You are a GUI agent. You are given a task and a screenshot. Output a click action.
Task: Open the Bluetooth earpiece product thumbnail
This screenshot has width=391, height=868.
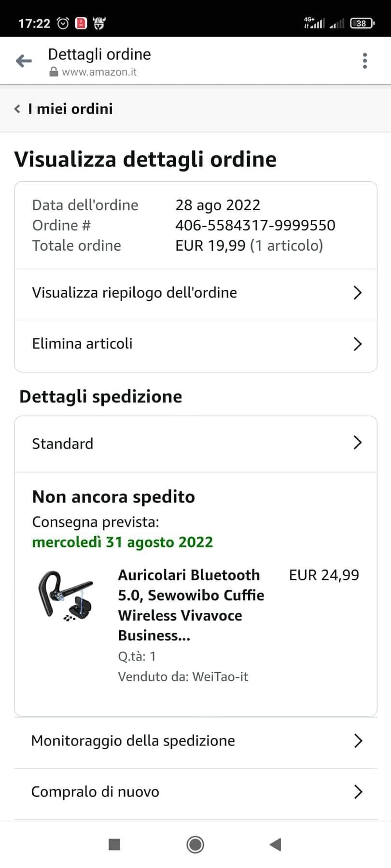tap(66, 596)
